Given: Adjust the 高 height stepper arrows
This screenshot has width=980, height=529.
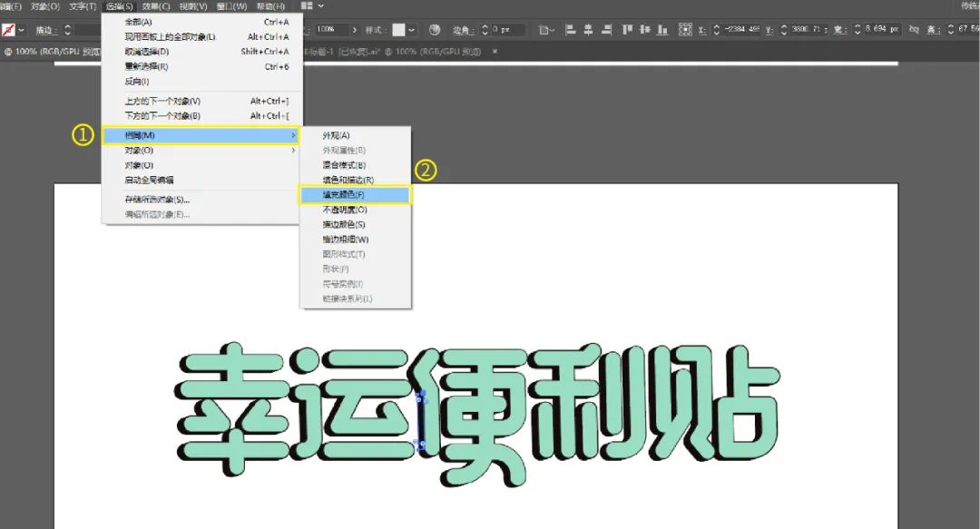Looking at the screenshot, I should coord(950,29).
